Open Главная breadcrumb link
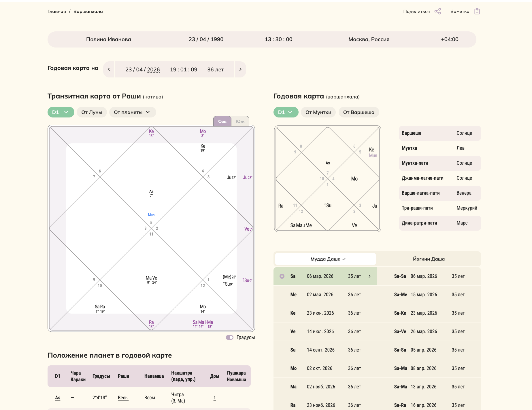This screenshot has width=532, height=410. 57,12
